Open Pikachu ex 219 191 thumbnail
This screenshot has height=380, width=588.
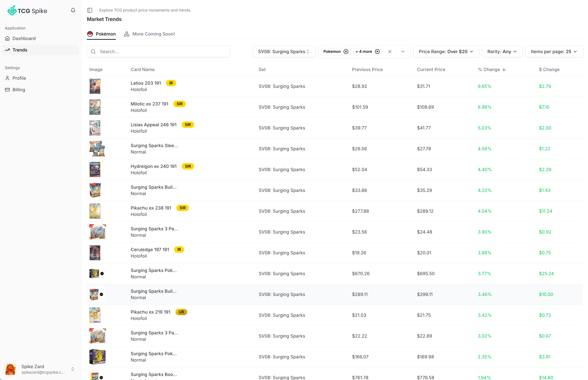(95, 315)
